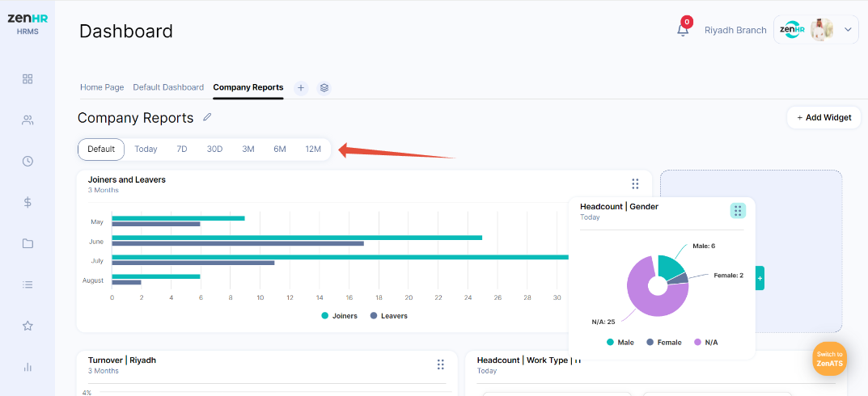The height and width of the screenshot is (396, 868).
Task: Open the employees people icon in sidebar
Action: pyautogui.click(x=28, y=120)
